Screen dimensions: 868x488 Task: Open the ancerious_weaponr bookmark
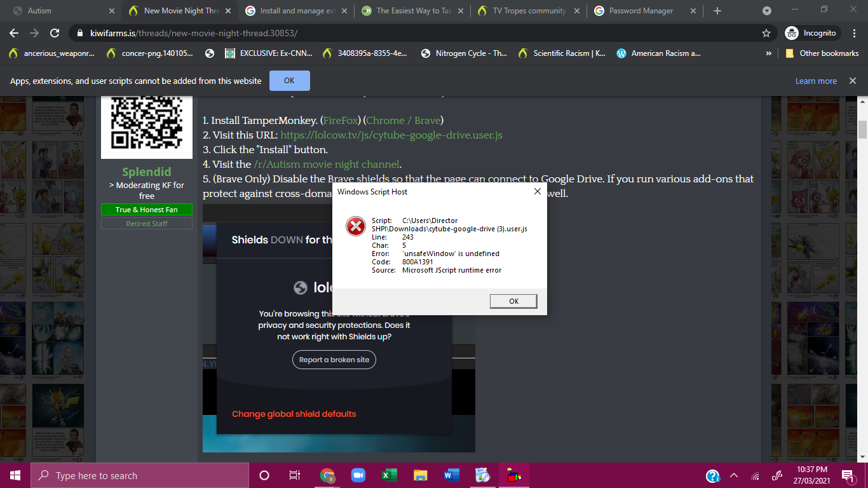coord(51,53)
